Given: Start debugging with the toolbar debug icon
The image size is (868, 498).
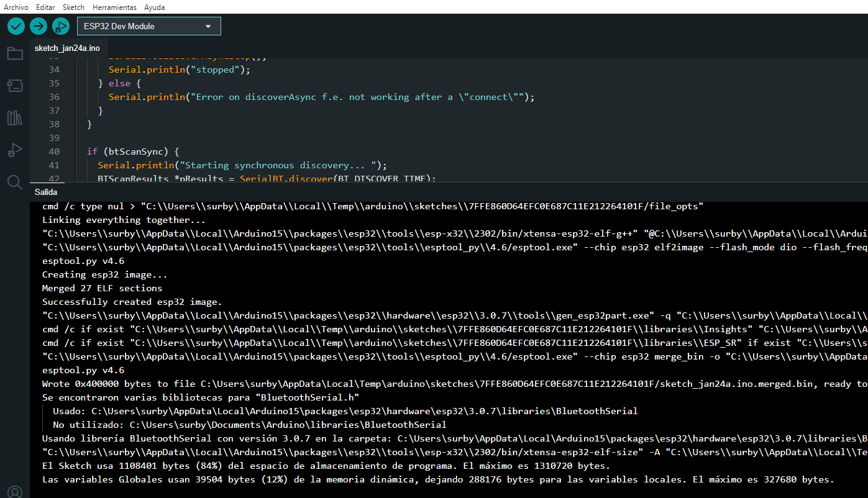Looking at the screenshot, I should tap(60, 26).
